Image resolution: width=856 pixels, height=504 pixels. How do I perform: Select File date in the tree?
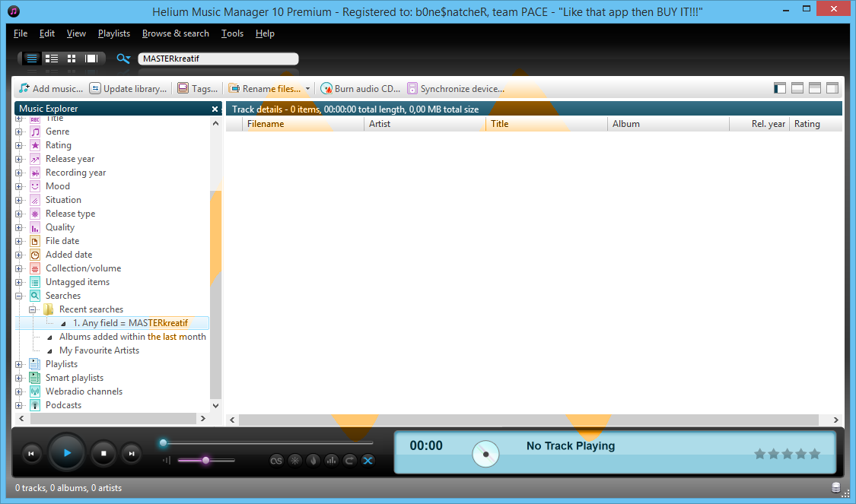tap(62, 240)
